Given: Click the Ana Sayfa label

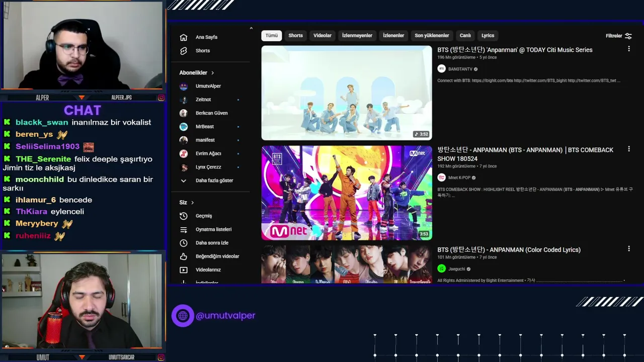Looking at the screenshot, I should tap(206, 37).
